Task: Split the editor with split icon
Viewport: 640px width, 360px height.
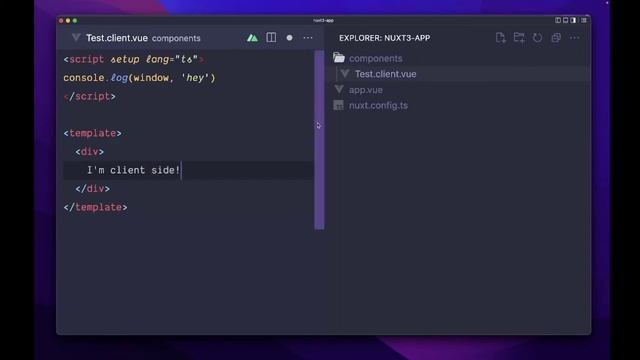Action: (x=271, y=38)
